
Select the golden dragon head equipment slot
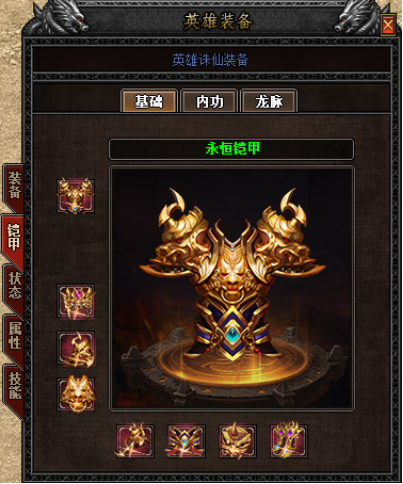pyautogui.click(x=237, y=441)
